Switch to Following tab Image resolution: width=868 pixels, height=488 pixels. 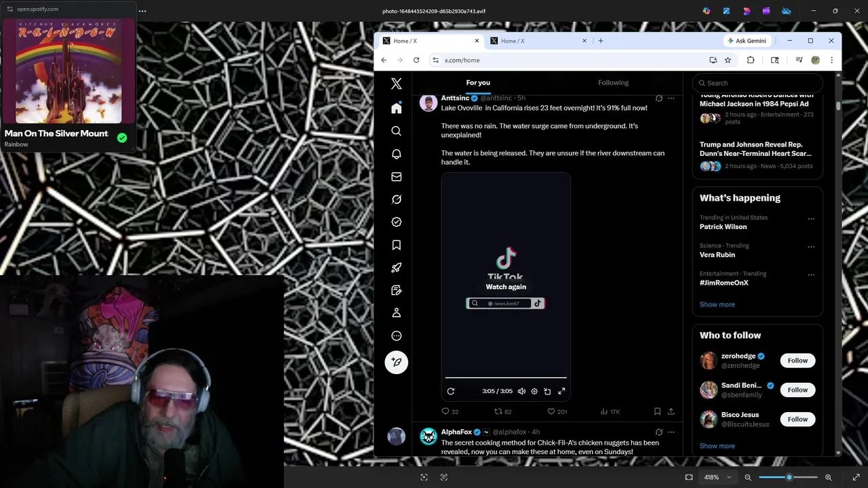click(x=613, y=83)
